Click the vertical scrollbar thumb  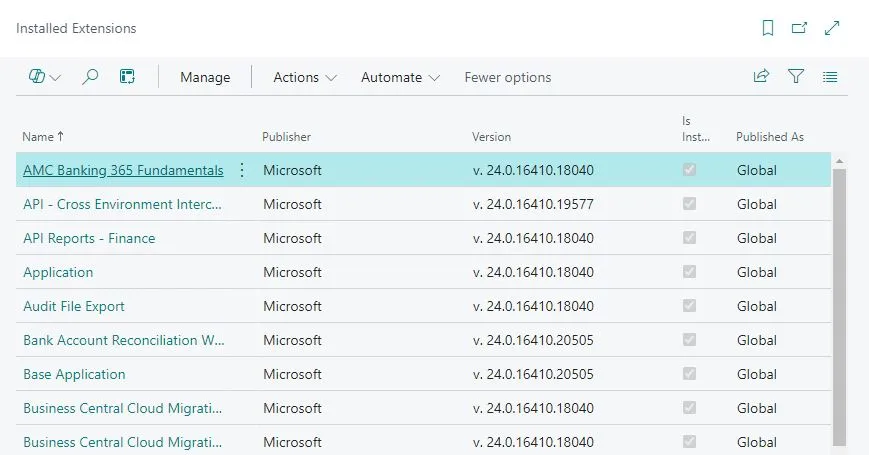839,306
